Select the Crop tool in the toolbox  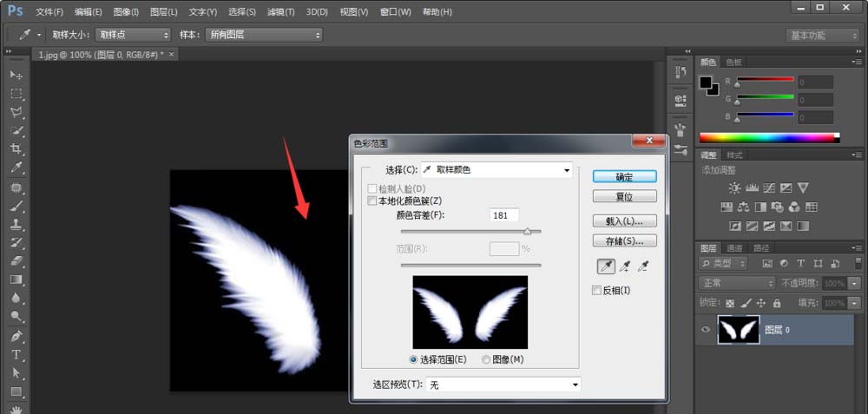(16, 149)
